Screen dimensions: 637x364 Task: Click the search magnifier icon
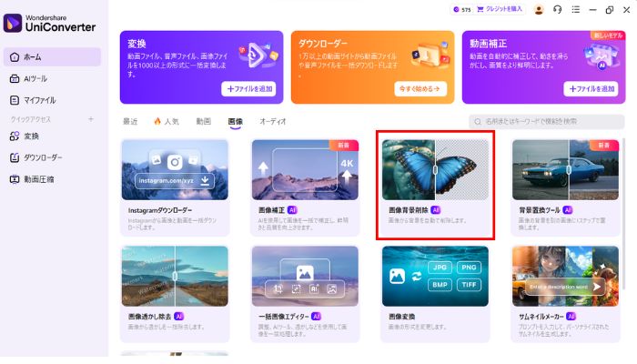(478, 121)
